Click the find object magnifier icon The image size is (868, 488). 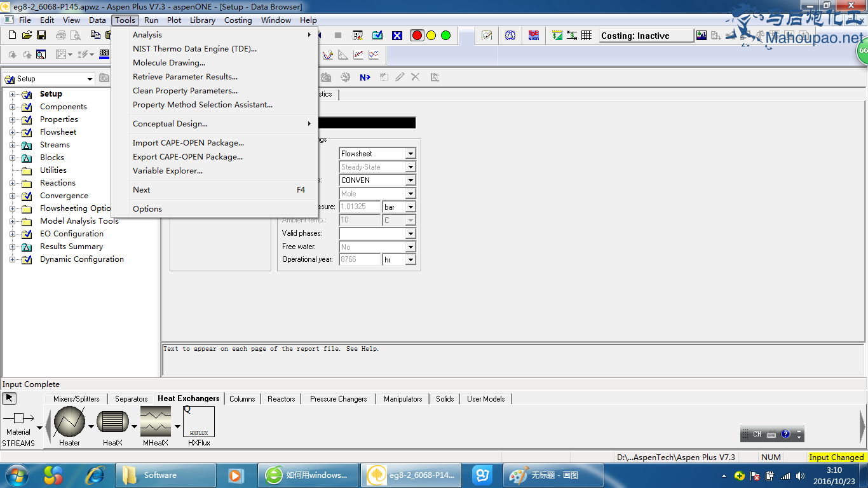coord(41,55)
